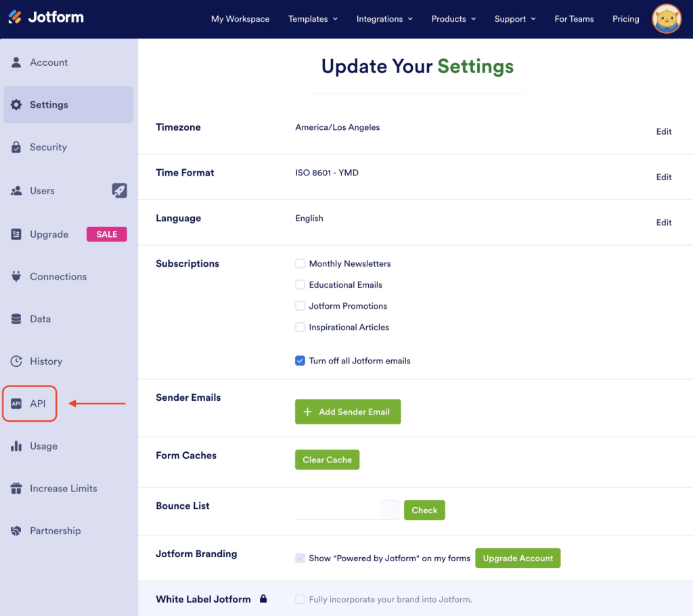Go to Pricing page

coord(626,19)
